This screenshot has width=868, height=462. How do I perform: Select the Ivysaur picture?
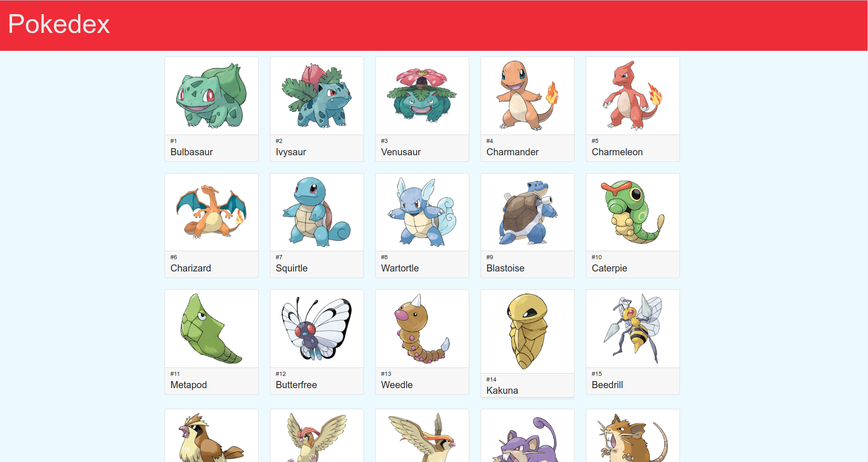pyautogui.click(x=317, y=96)
